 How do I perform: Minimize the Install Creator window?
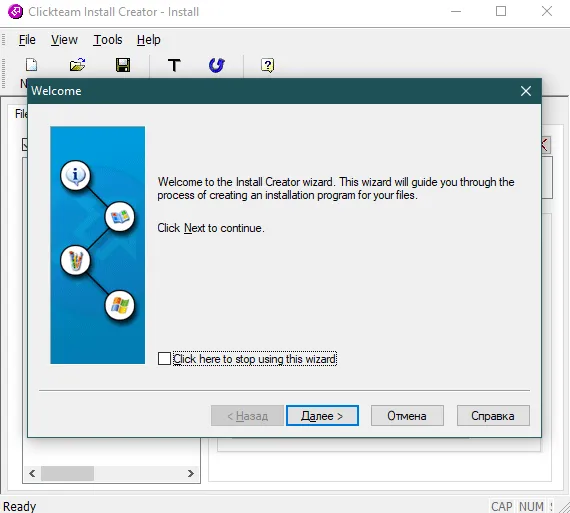(456, 12)
